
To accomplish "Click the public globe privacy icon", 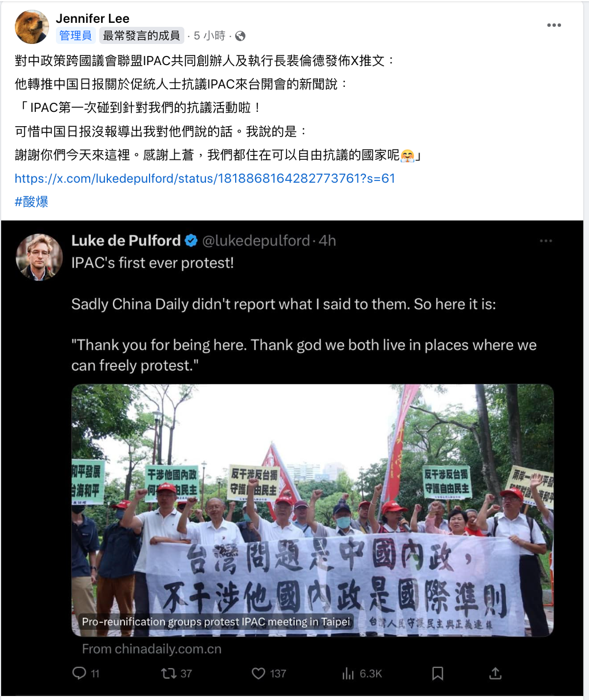I will tap(240, 36).
